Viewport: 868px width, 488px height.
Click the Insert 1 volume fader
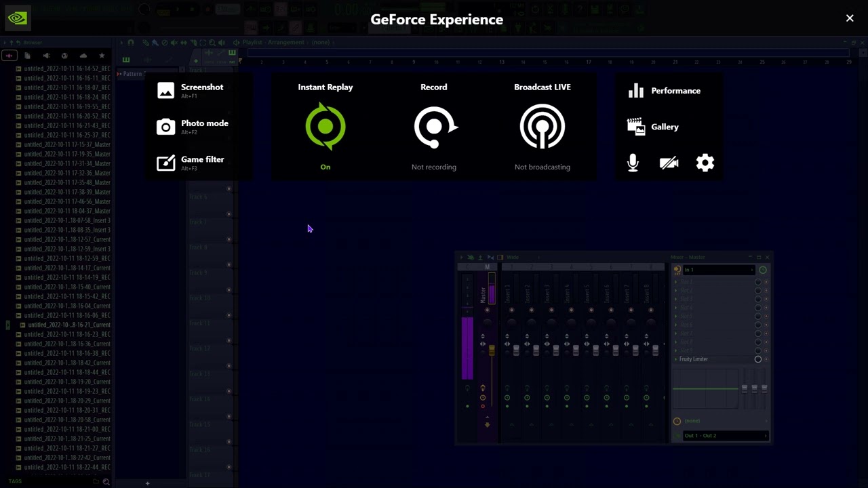click(x=516, y=350)
